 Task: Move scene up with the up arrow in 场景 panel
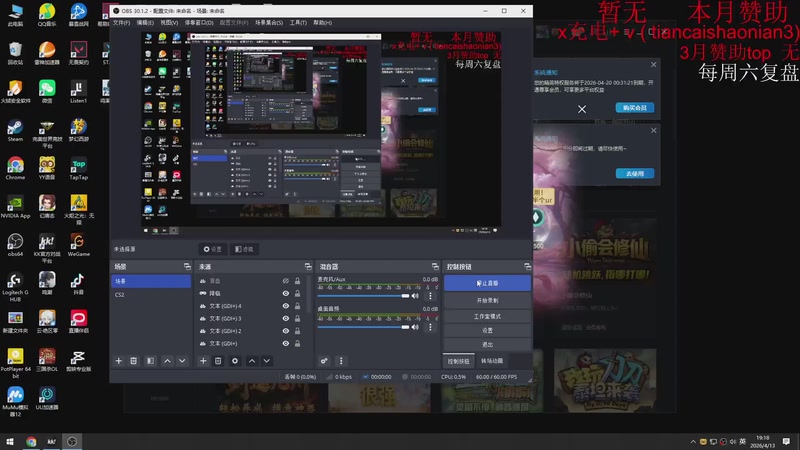pos(167,361)
